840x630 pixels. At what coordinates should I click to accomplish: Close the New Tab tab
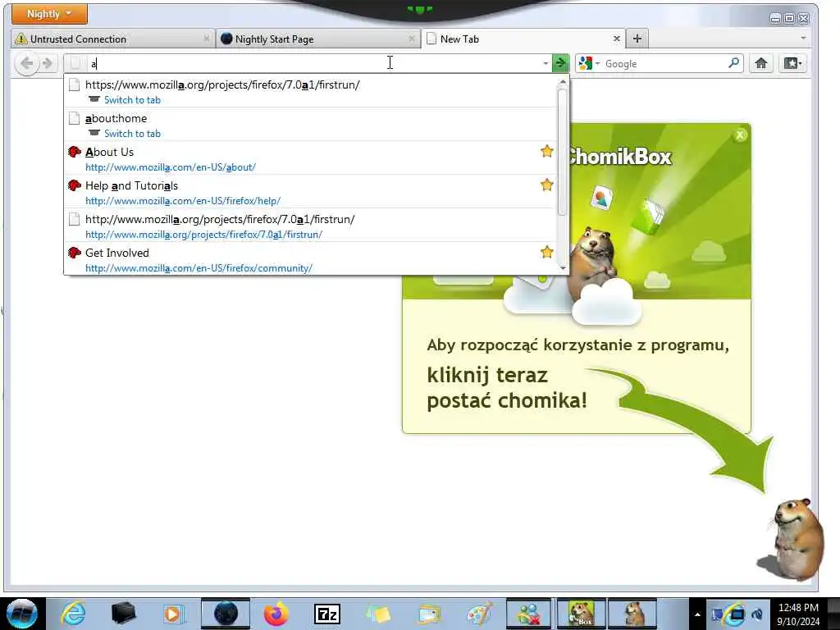pyautogui.click(x=617, y=39)
